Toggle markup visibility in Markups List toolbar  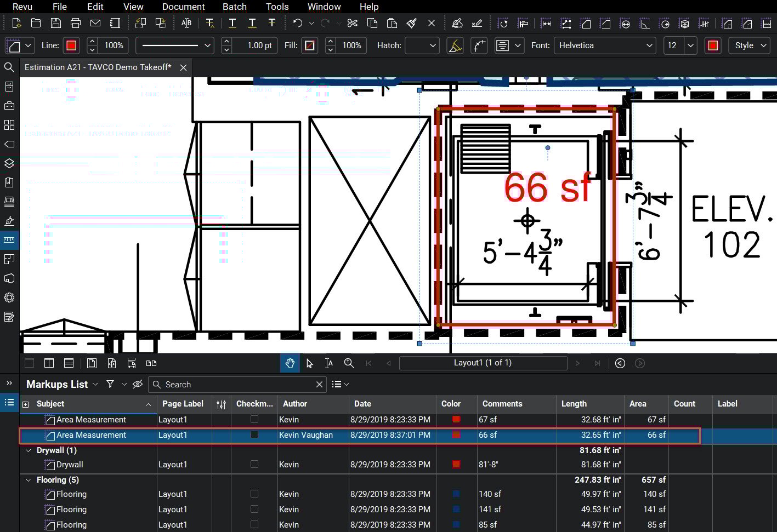[x=138, y=384]
